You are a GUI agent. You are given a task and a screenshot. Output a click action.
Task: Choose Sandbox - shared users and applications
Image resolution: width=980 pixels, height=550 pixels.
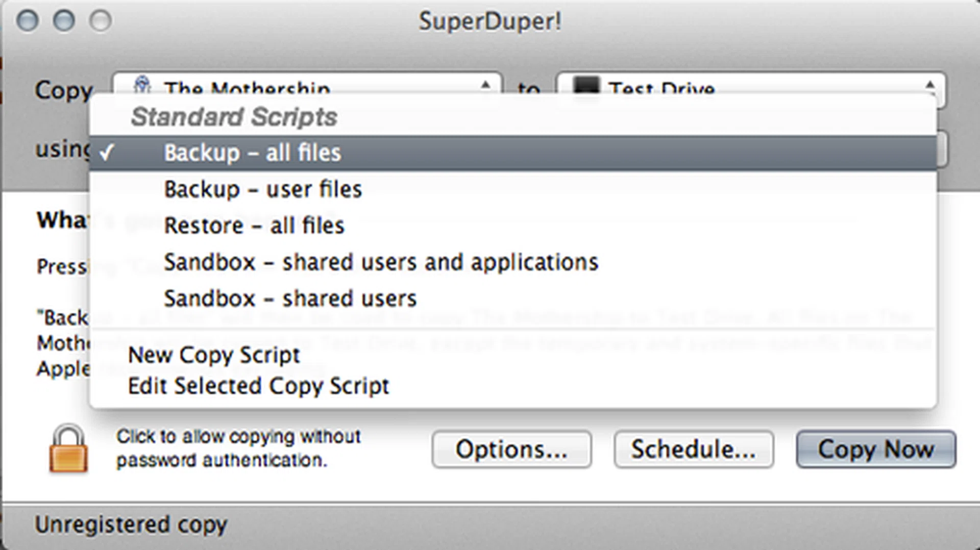[381, 262]
